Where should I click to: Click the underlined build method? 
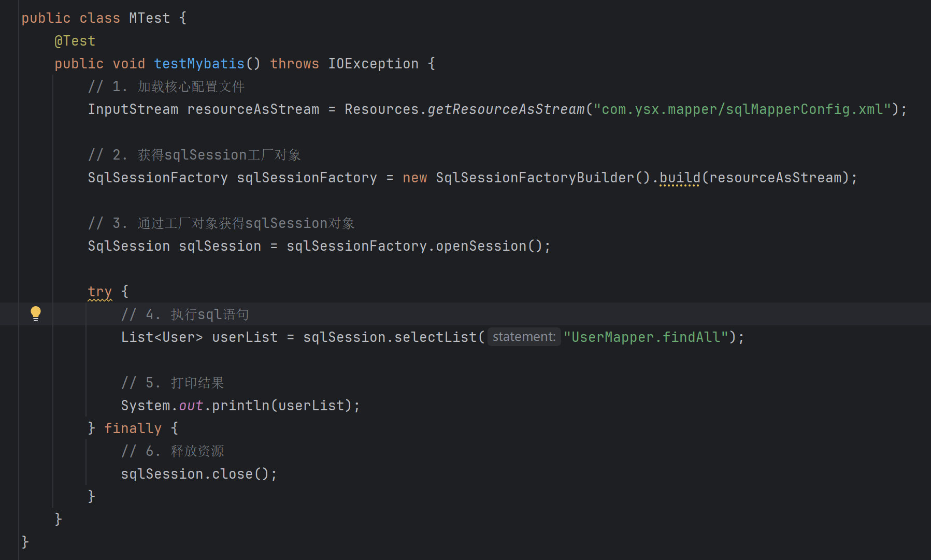click(680, 178)
